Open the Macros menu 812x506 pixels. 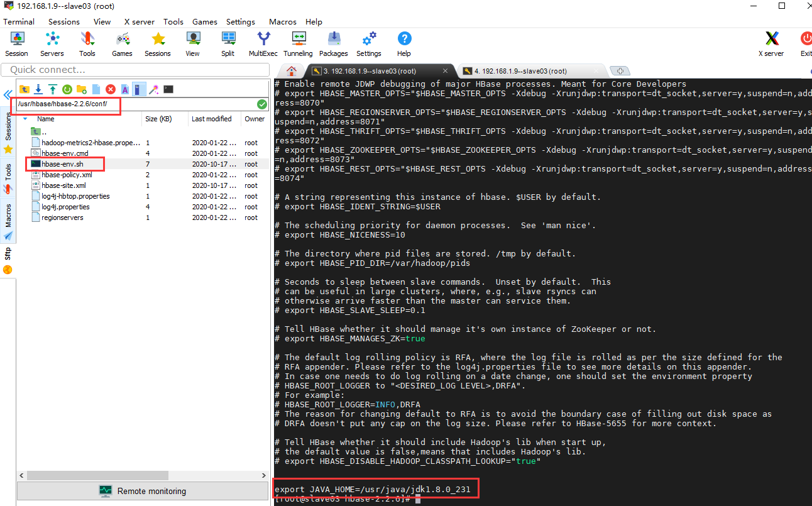pyautogui.click(x=282, y=21)
